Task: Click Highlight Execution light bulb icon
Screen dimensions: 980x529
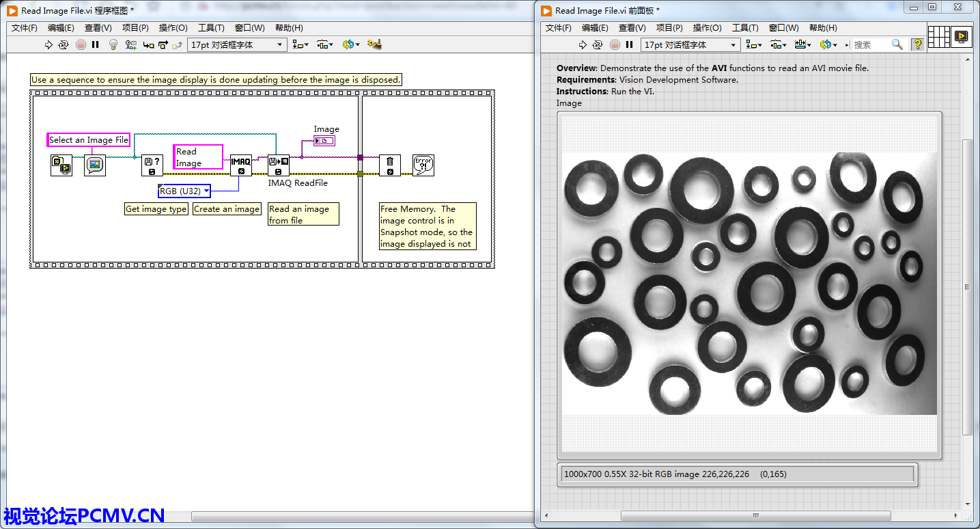Action: tap(114, 45)
